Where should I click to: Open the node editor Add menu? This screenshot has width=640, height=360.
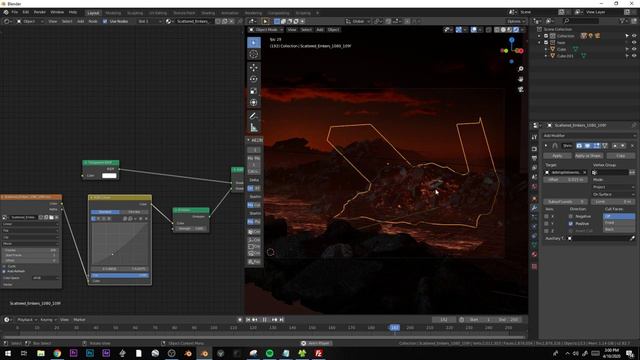[x=80, y=21]
